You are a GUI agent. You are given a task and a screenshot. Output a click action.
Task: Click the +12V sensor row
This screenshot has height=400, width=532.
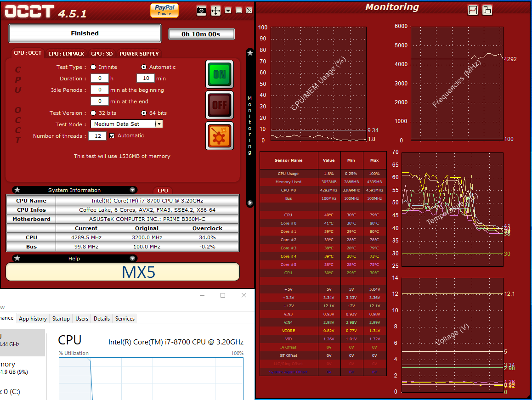point(323,306)
